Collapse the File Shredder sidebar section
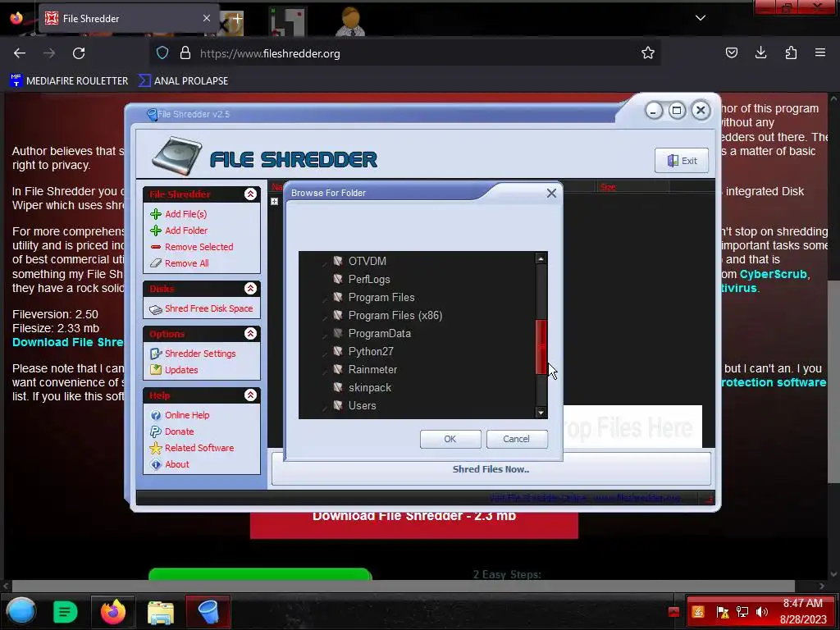The width and height of the screenshot is (840, 630). pyautogui.click(x=250, y=194)
